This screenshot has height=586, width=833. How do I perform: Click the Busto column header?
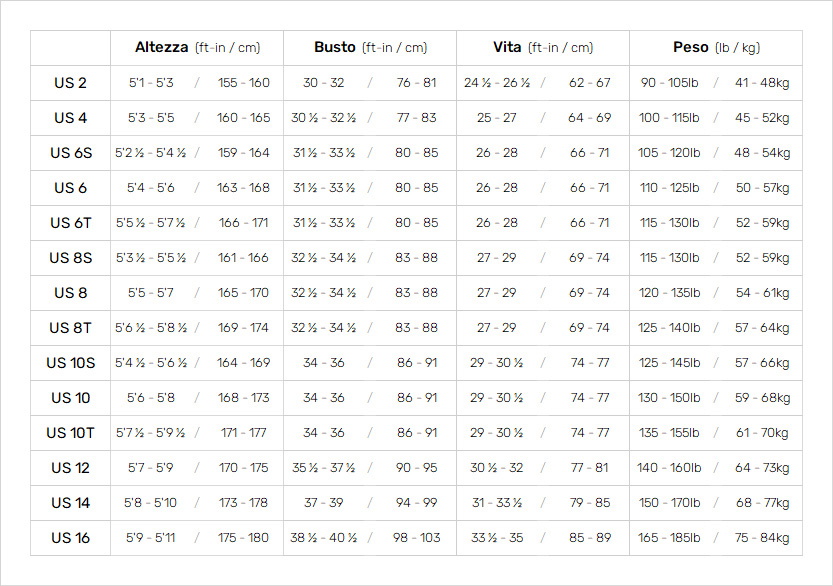tap(370, 48)
